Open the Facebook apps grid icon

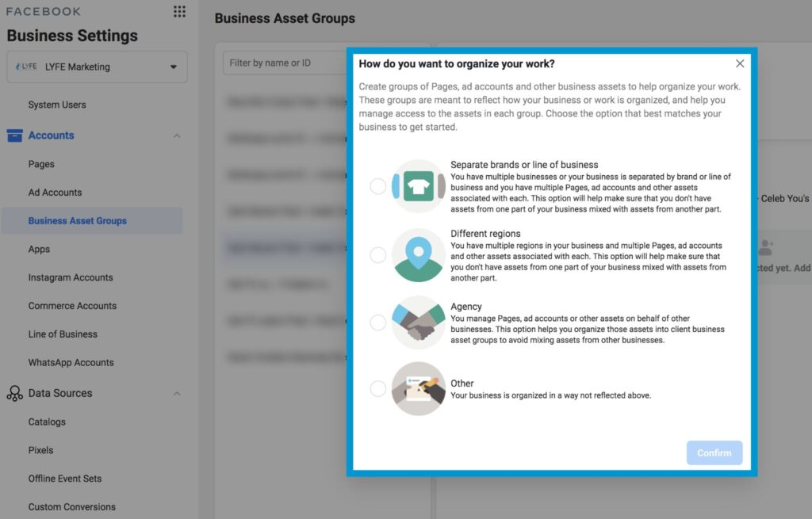[179, 12]
